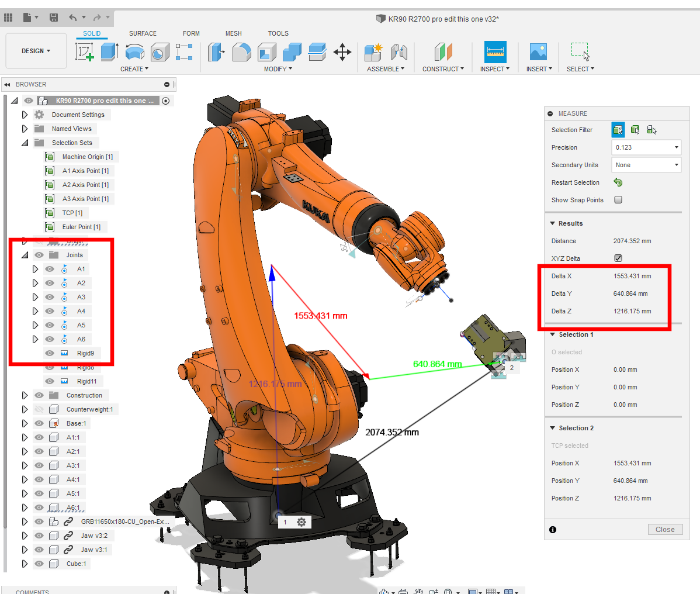Switch to the SURFACE tab
700x594 pixels.
pyautogui.click(x=143, y=33)
